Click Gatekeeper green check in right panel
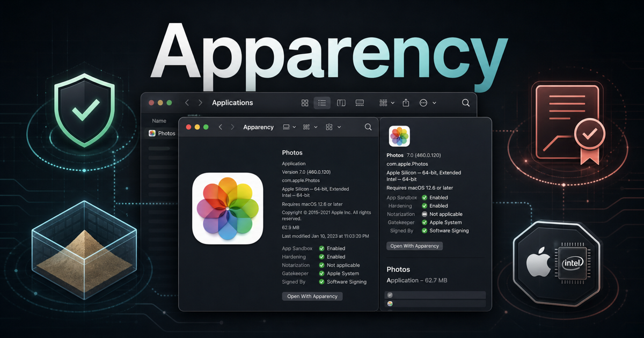The width and height of the screenshot is (644, 338). pyautogui.click(x=425, y=222)
